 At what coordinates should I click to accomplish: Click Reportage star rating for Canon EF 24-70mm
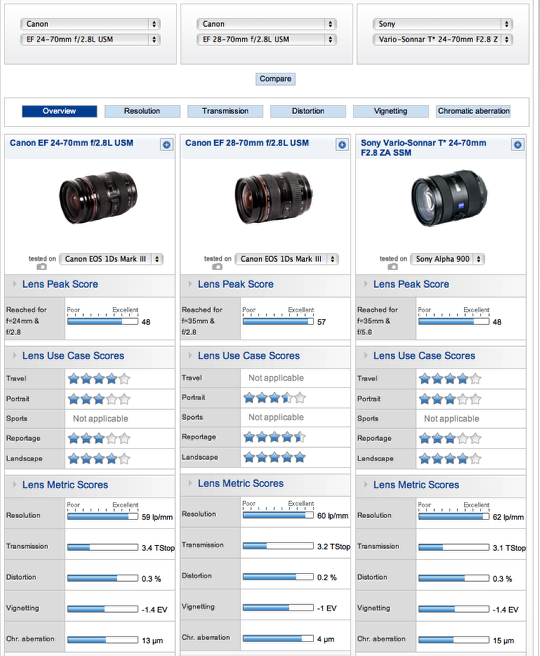(x=99, y=438)
